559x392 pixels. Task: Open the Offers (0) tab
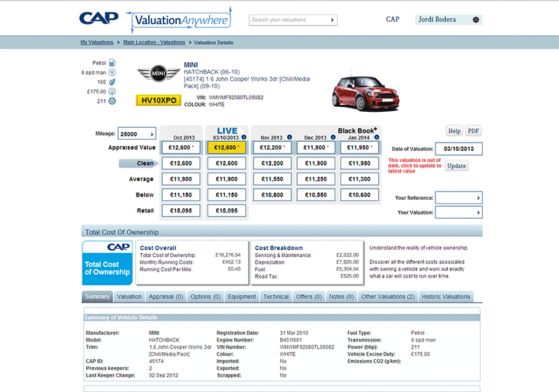click(x=309, y=296)
